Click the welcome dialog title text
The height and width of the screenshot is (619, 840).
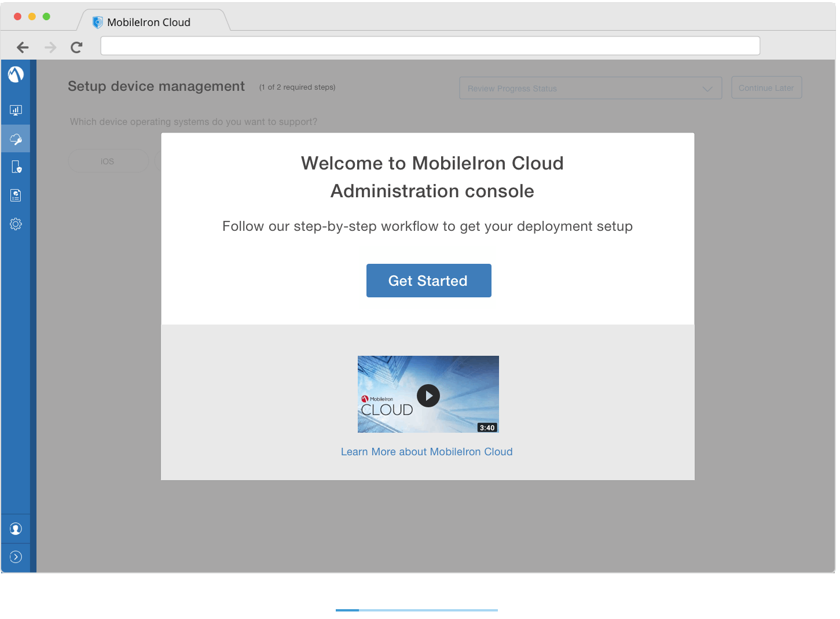tap(432, 177)
